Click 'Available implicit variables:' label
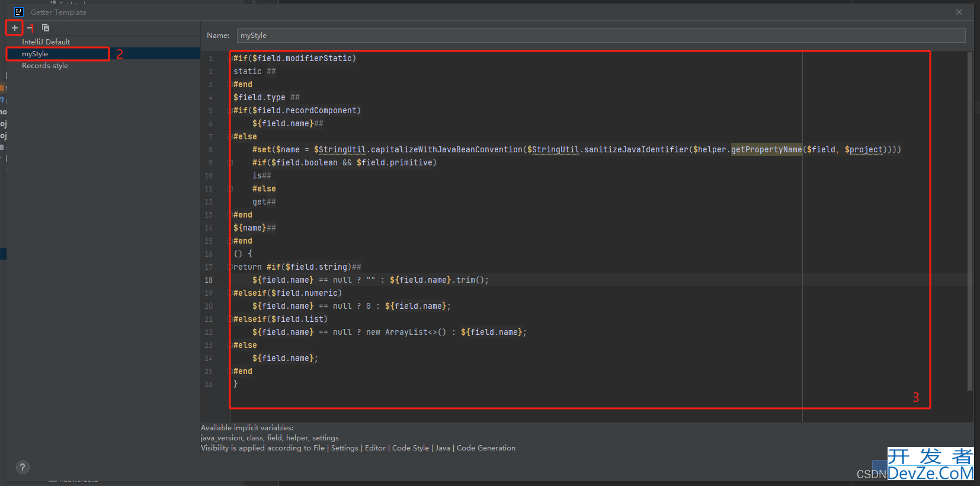The image size is (980, 486). point(247,428)
